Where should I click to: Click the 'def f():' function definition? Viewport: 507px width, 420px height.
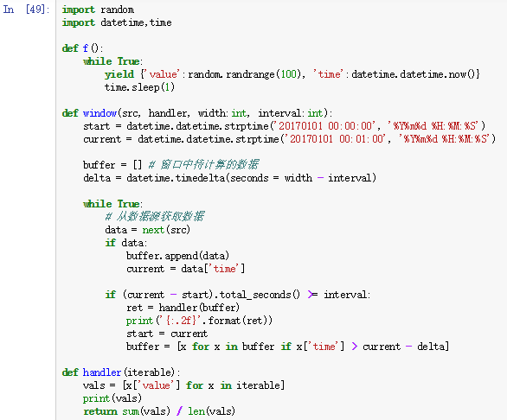click(82, 48)
